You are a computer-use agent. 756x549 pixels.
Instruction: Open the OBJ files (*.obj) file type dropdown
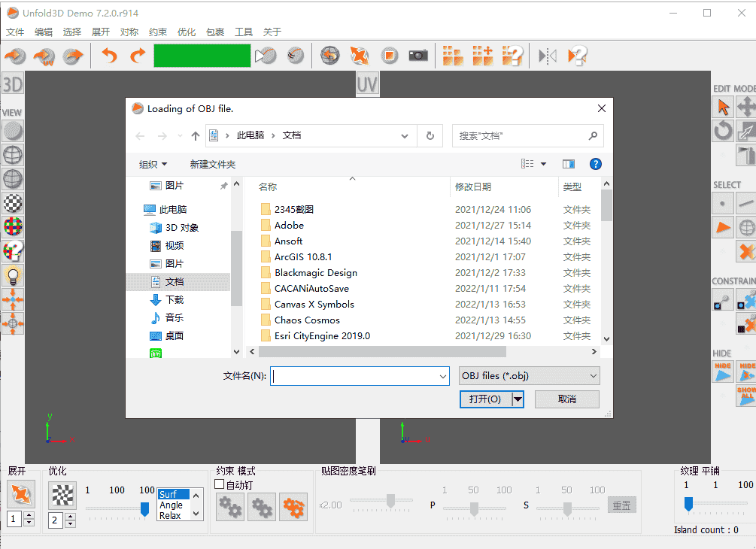pyautogui.click(x=529, y=375)
